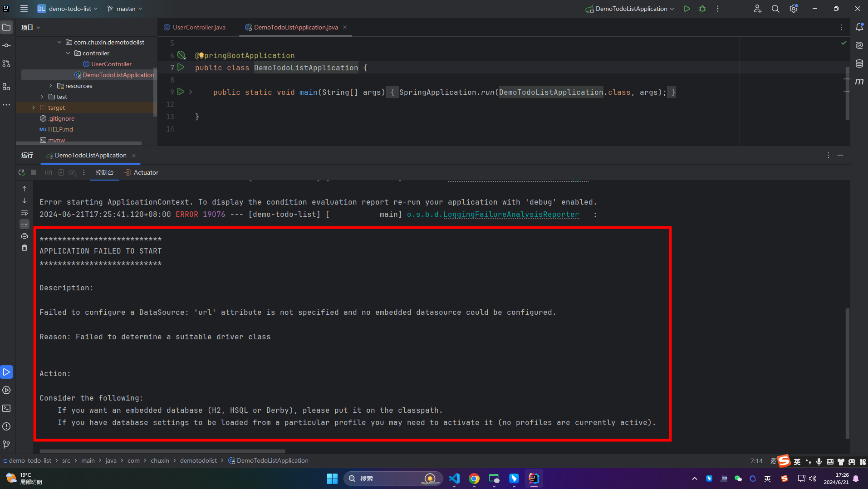This screenshot has height=489, width=868.
Task: Open the Code With Me icon
Action: [757, 9]
